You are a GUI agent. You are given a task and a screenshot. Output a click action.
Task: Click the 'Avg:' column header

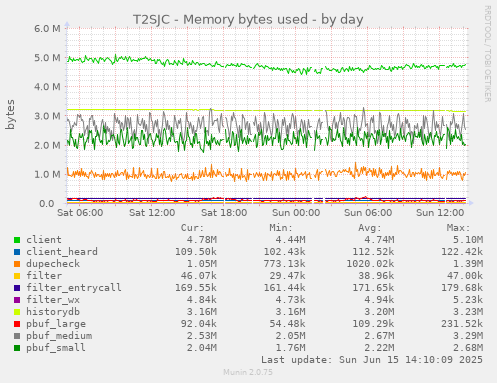pyautogui.click(x=370, y=228)
